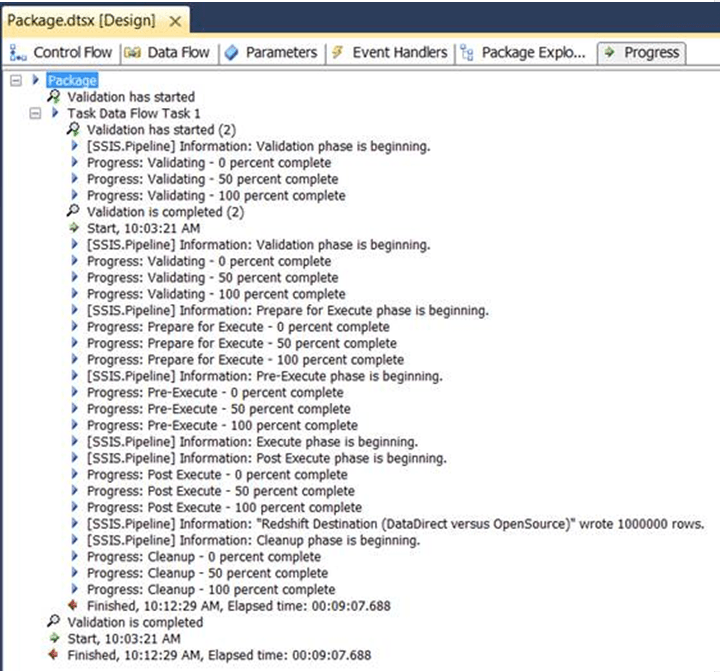Click the magnifier icon beside Validation is completed (2)
This screenshot has width=720, height=672.
point(74,212)
